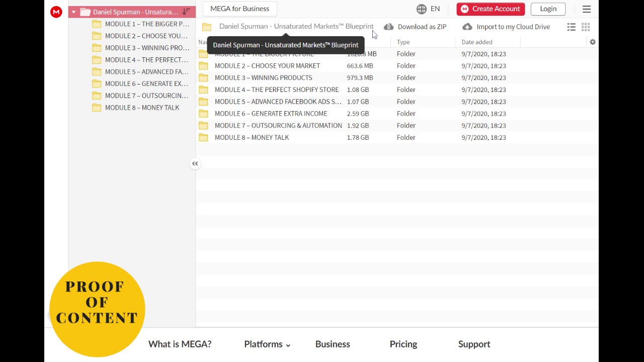Switch to grid thumbnail view icon

[586, 27]
